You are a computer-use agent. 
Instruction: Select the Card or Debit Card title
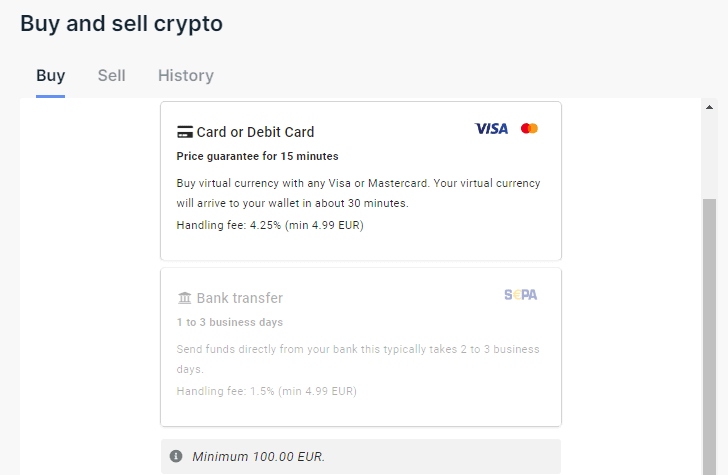(255, 132)
